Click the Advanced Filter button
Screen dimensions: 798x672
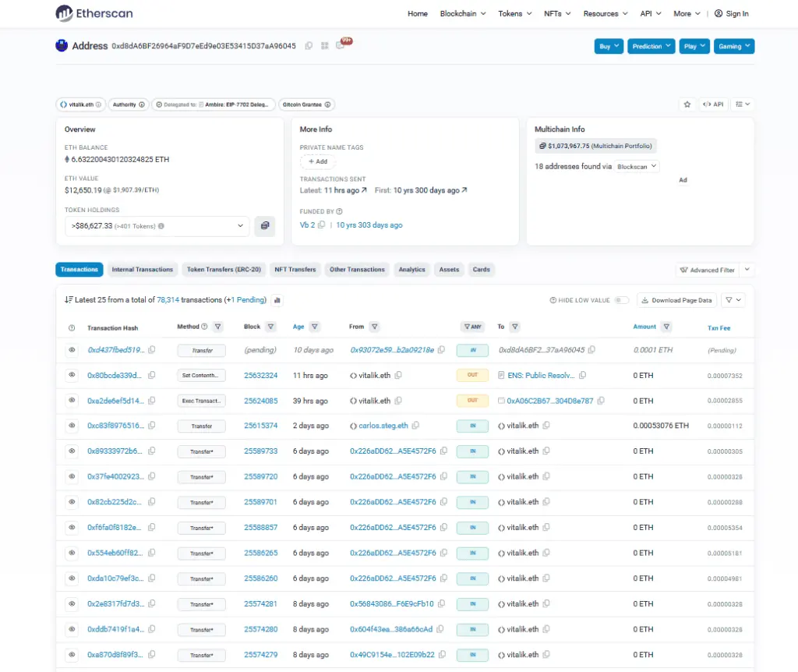click(x=708, y=270)
